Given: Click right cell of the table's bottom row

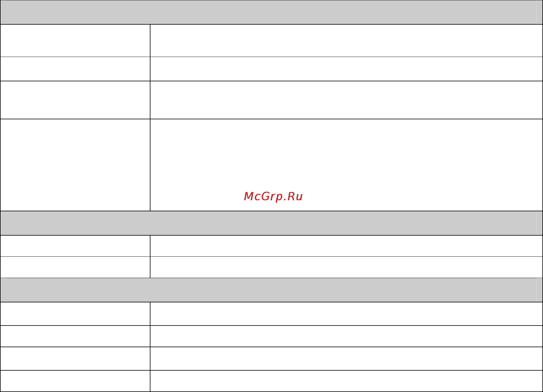Looking at the screenshot, I should click(346, 381).
